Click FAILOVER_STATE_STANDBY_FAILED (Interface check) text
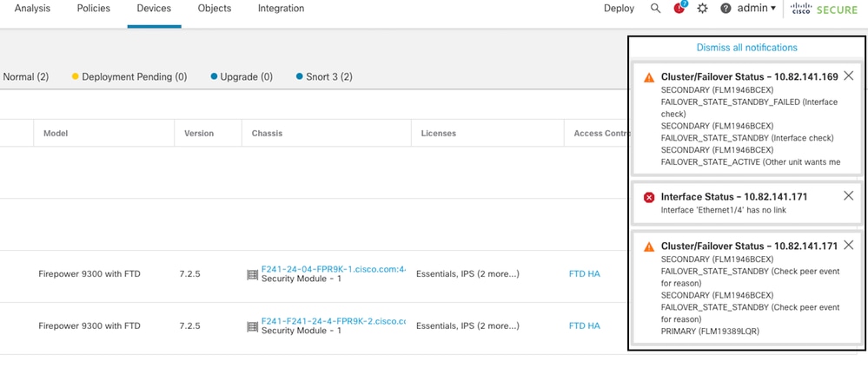The image size is (868, 368). coord(750,108)
